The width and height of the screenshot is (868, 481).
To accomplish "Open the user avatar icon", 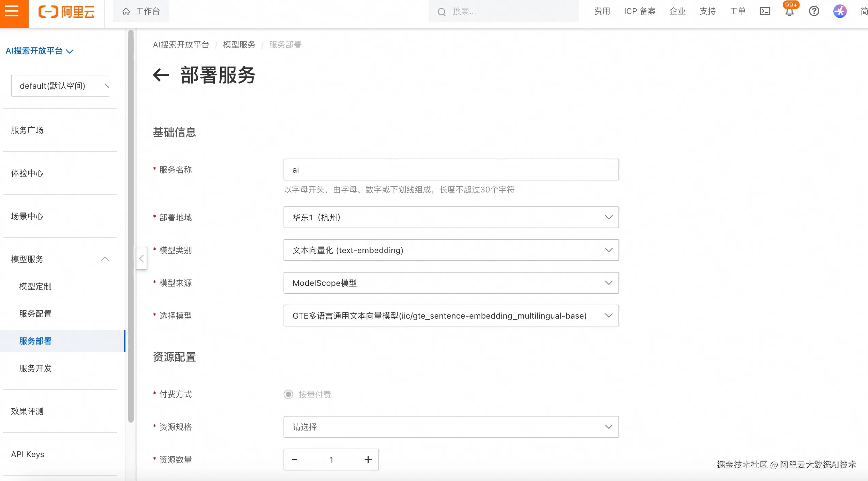I will 840,11.
